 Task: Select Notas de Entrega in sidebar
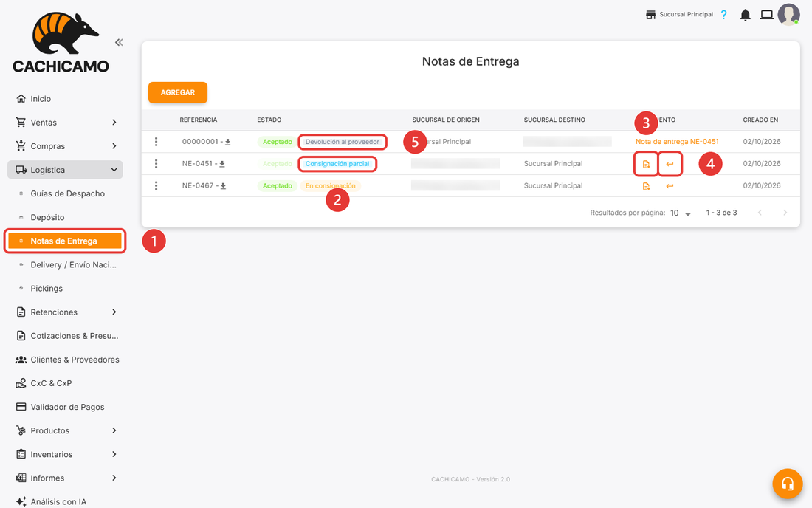[x=65, y=241]
